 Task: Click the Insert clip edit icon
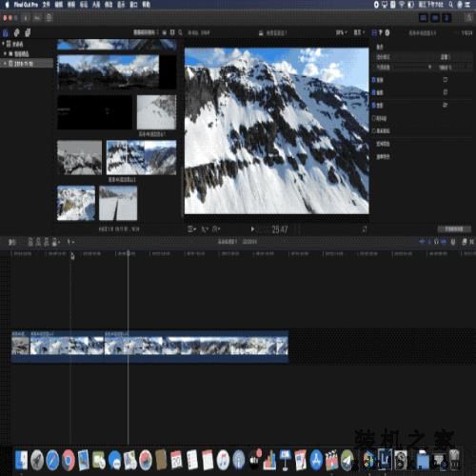tap(38, 242)
